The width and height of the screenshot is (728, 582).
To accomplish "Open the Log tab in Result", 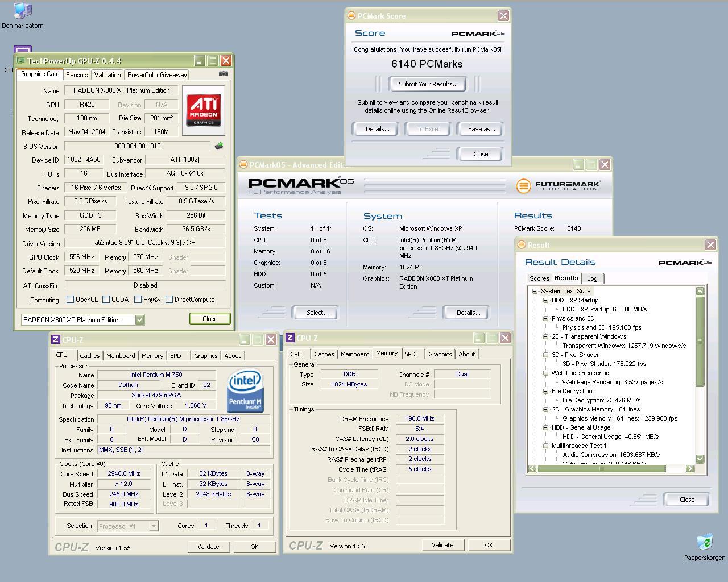I will click(593, 278).
